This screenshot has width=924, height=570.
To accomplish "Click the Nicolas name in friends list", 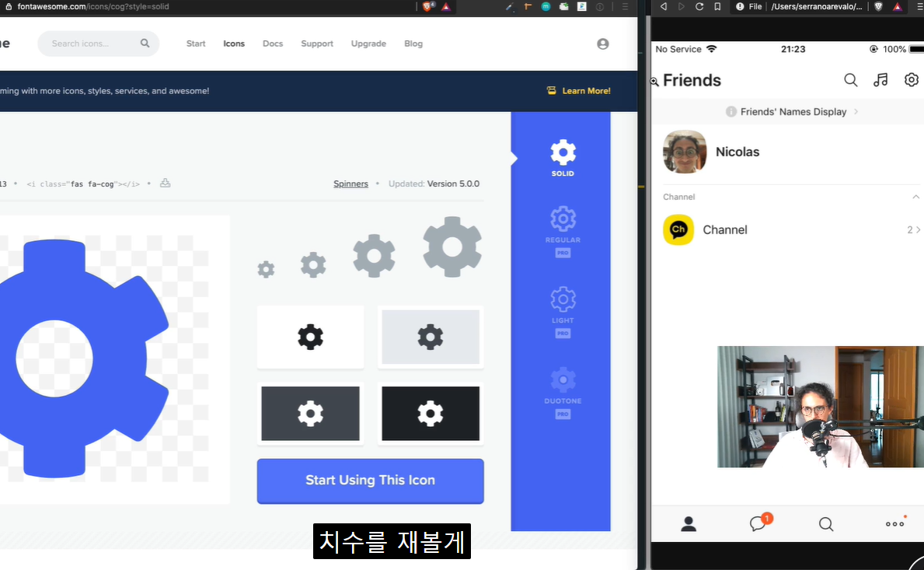I will (737, 152).
